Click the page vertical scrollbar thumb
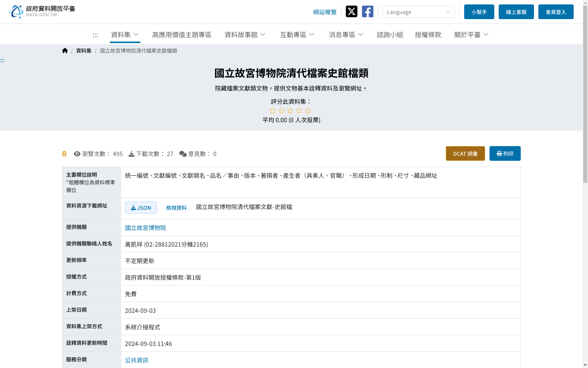The width and height of the screenshot is (588, 368). click(x=585, y=94)
